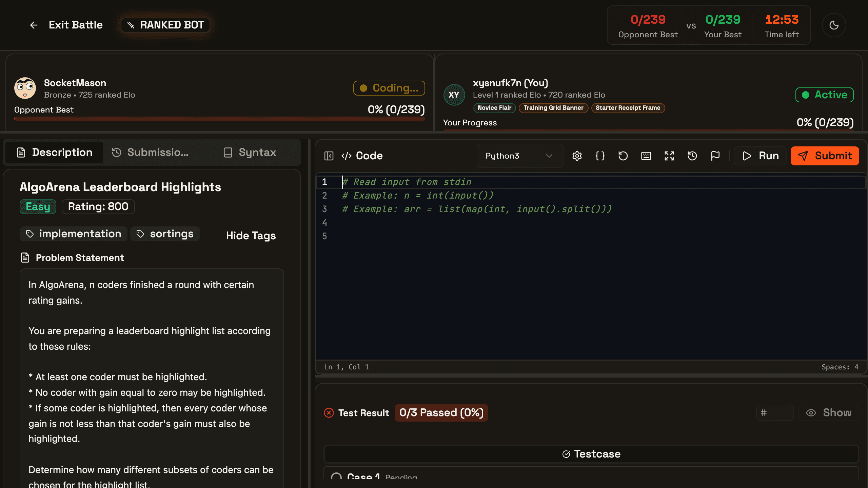Click the sortings tag
868x488 pixels.
165,234
